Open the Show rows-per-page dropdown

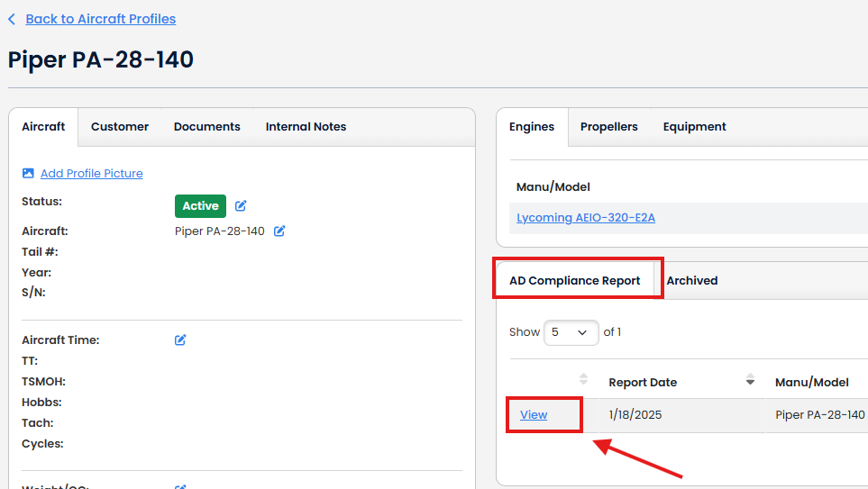pyautogui.click(x=571, y=332)
